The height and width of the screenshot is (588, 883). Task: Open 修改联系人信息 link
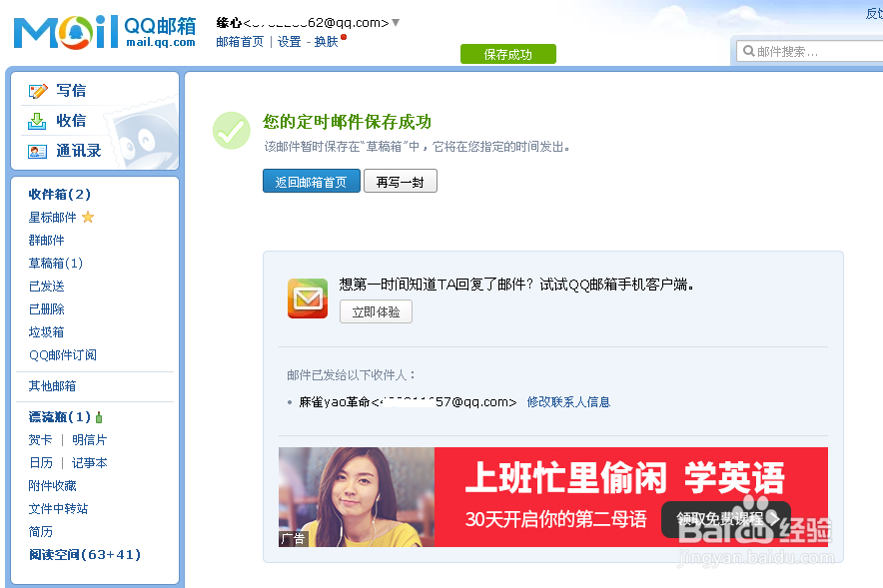coord(567,400)
